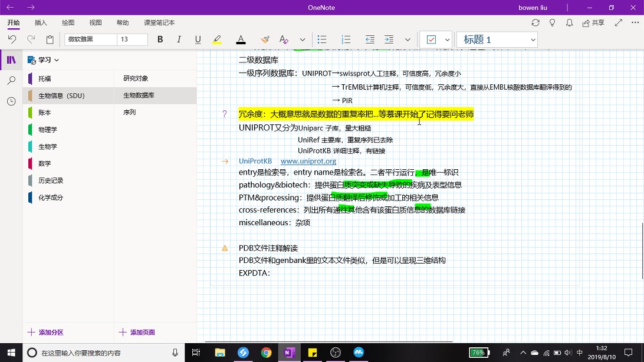Toggle bold formatting in the ribbon
The height and width of the screenshot is (362, 644).
tap(160, 40)
